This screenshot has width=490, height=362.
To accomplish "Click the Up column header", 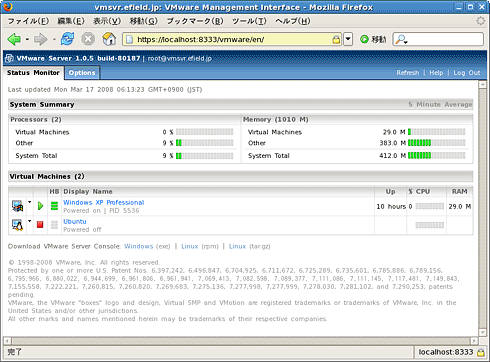I will pyautogui.click(x=390, y=192).
